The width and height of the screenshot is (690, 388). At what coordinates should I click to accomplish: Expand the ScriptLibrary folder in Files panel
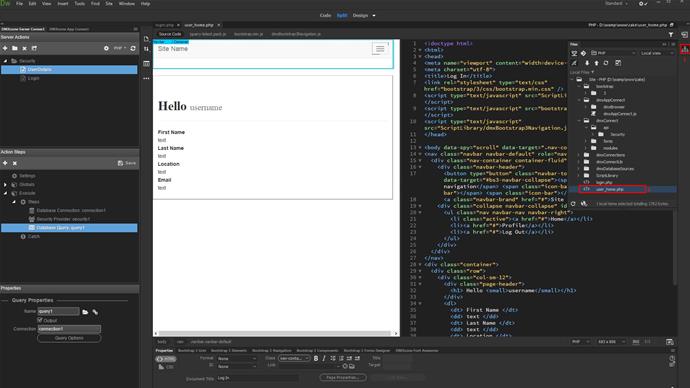(x=579, y=176)
